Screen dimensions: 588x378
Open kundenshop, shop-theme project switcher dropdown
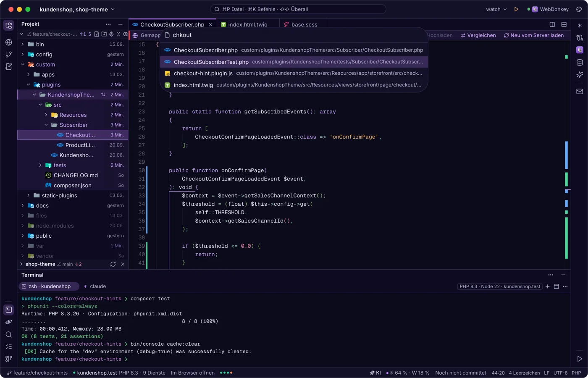(77, 9)
